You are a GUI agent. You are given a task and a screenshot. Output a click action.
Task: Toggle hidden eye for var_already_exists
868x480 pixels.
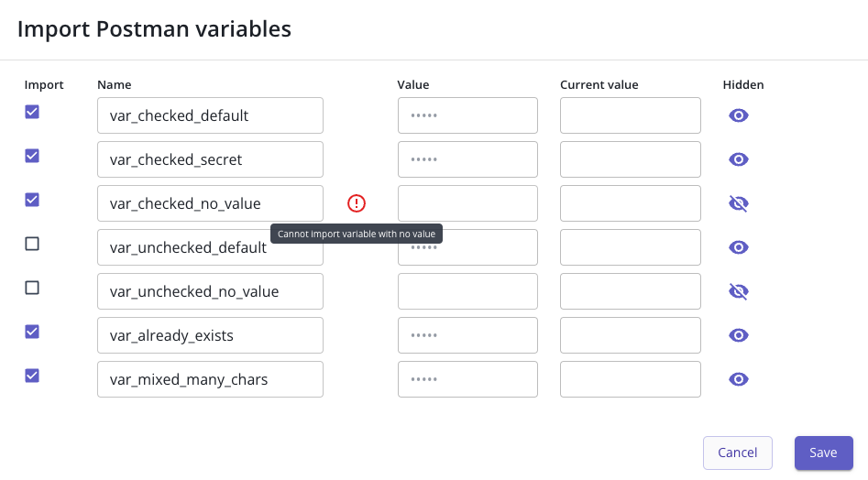click(x=739, y=335)
